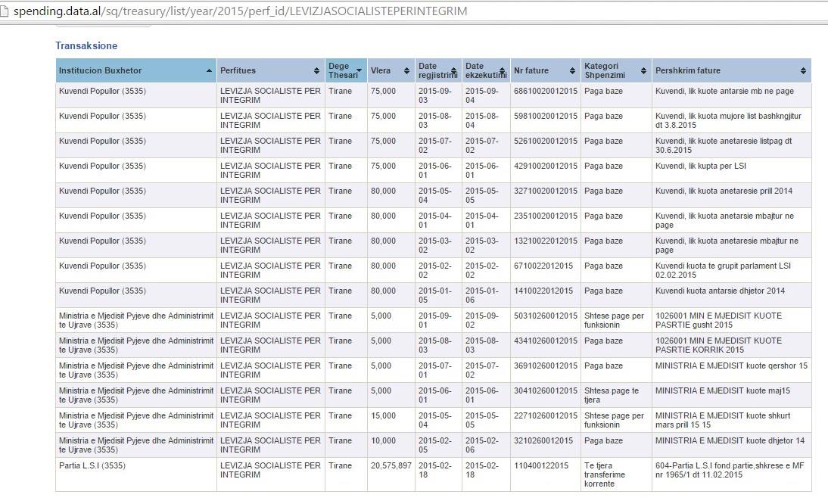828x504 pixels.
Task: Click sort arrows icon in Nr fature column
Action: [x=573, y=71]
